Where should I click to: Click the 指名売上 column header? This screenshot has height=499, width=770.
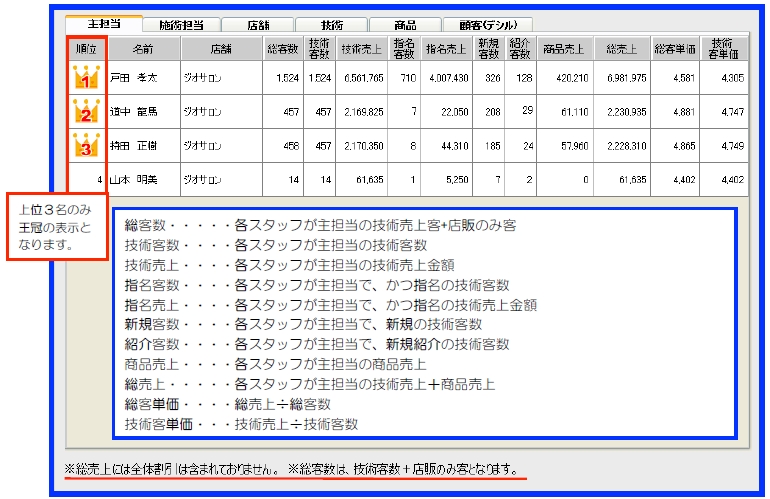446,47
